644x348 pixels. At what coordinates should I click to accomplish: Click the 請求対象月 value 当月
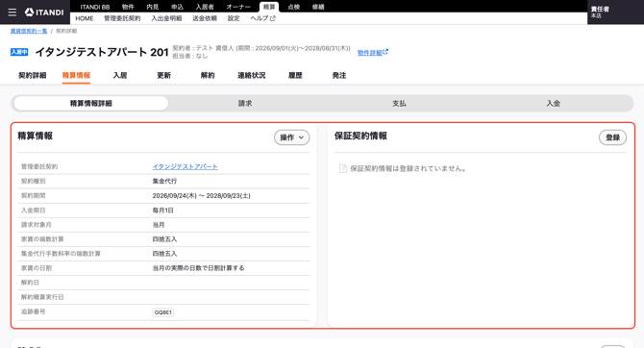(159, 225)
